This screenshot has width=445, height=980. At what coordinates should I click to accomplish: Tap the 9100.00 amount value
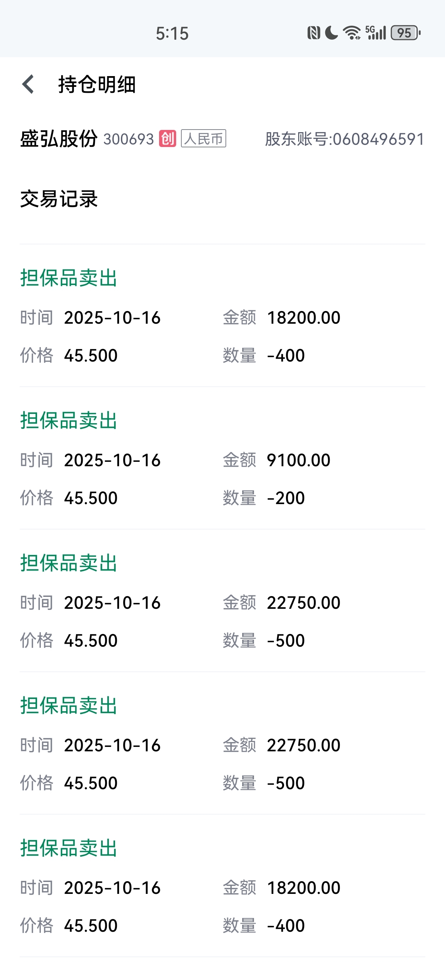click(298, 460)
